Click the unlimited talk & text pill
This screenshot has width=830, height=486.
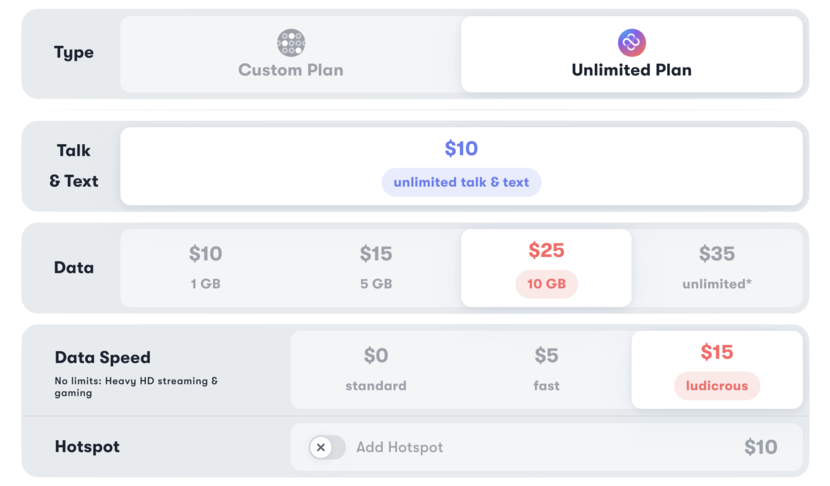pos(461,183)
